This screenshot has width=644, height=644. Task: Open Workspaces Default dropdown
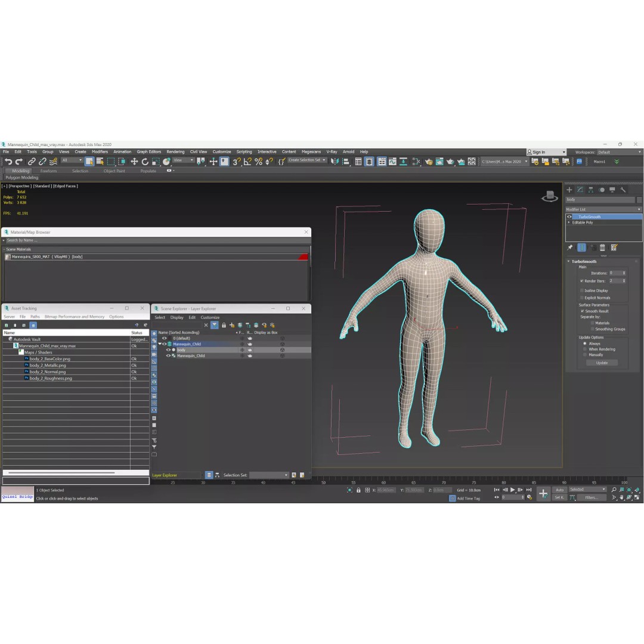tap(620, 153)
